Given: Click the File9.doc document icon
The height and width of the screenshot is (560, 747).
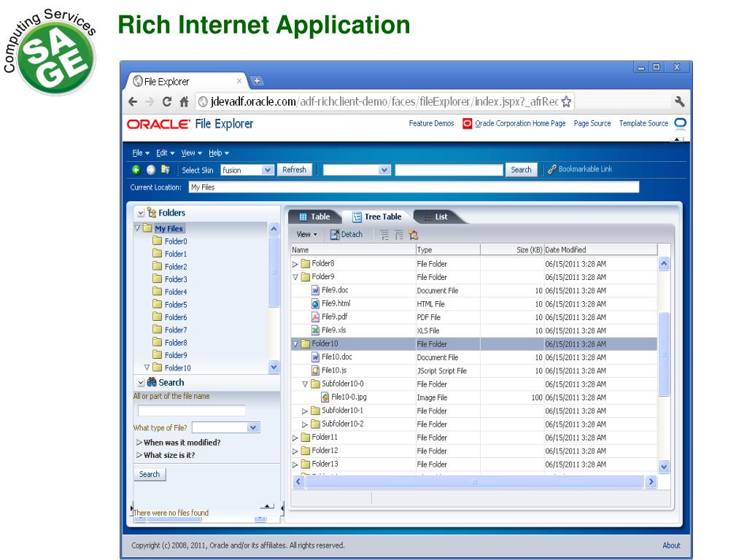Looking at the screenshot, I should 315,290.
